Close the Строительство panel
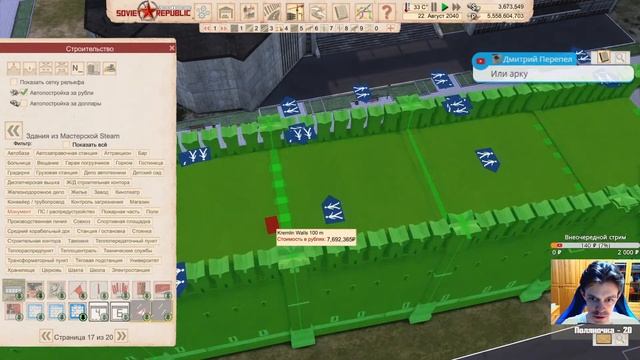Viewport: 640px width, 360px height. pyautogui.click(x=172, y=48)
